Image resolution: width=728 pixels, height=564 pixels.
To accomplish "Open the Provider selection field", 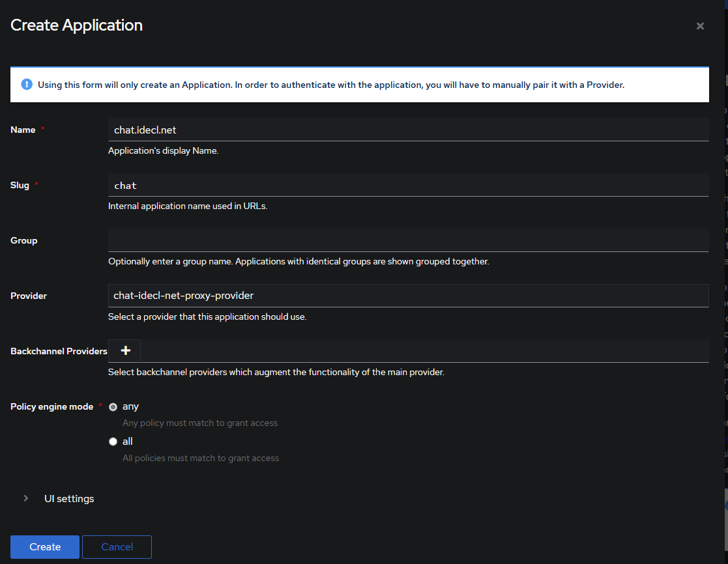I will coord(408,296).
